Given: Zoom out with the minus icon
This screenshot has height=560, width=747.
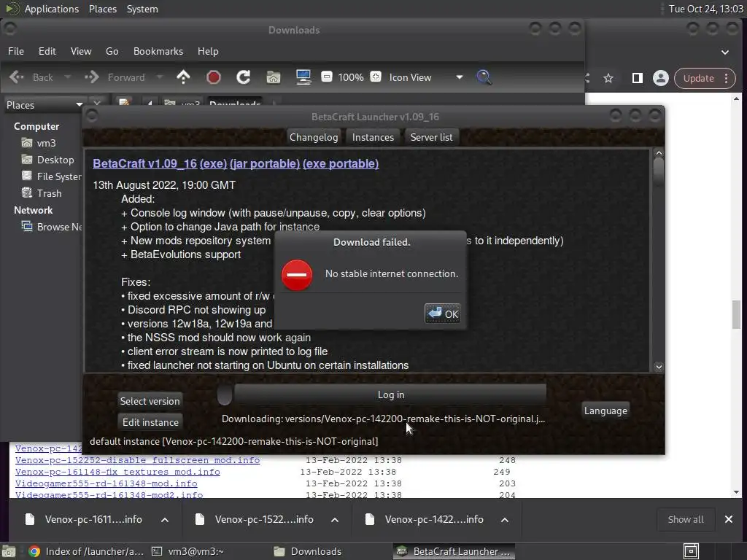Looking at the screenshot, I should tap(326, 77).
